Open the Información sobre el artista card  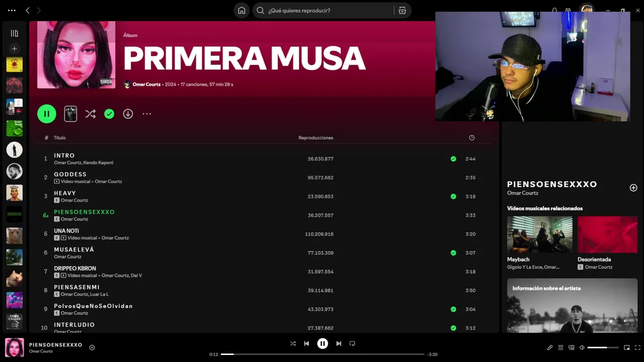click(572, 306)
